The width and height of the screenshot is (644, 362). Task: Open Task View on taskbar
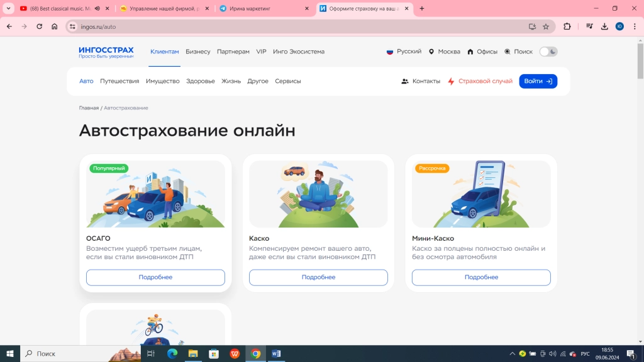pos(151,353)
